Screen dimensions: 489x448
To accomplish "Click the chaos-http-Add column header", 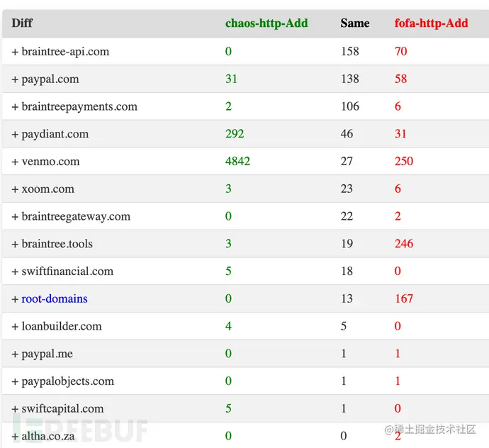I will pos(266,23).
